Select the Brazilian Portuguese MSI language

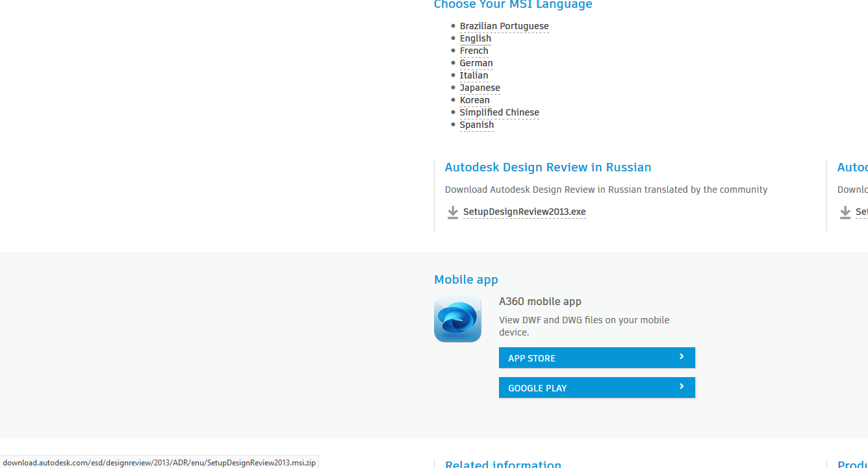504,27
